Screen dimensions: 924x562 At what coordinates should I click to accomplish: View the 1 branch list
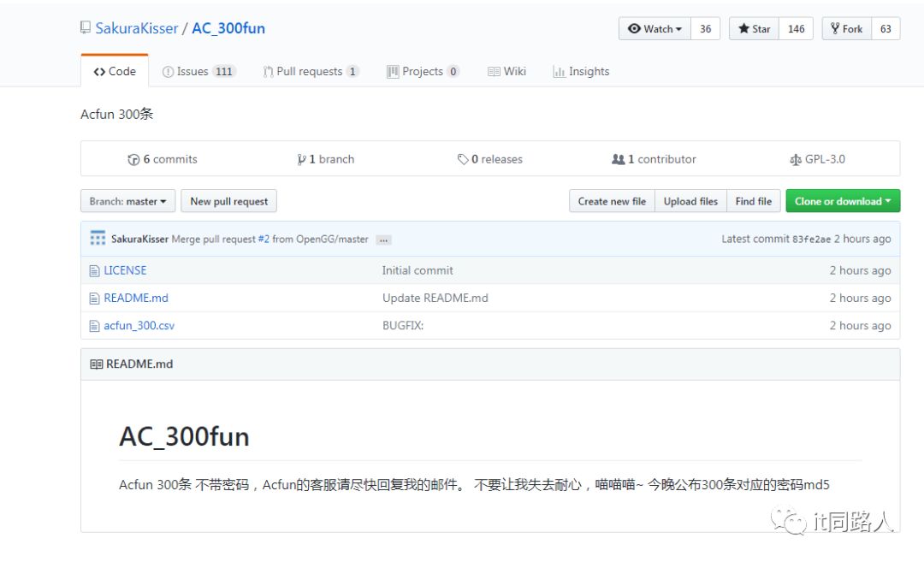[326, 159]
